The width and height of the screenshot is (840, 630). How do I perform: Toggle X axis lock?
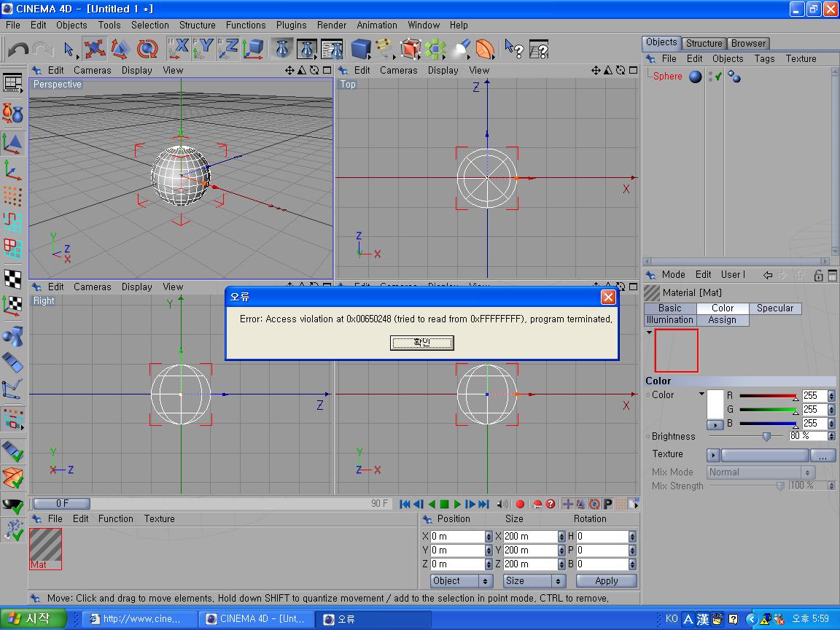tap(178, 48)
